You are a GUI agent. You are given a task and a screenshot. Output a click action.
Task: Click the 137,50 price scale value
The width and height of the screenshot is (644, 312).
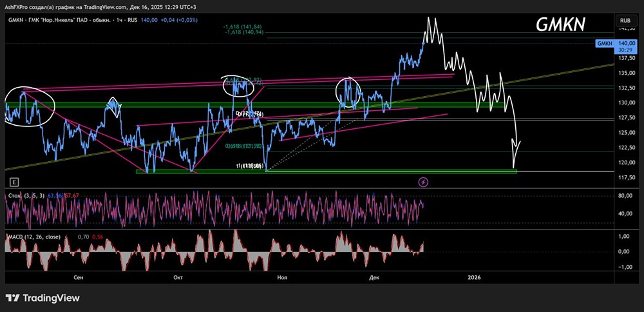point(626,59)
